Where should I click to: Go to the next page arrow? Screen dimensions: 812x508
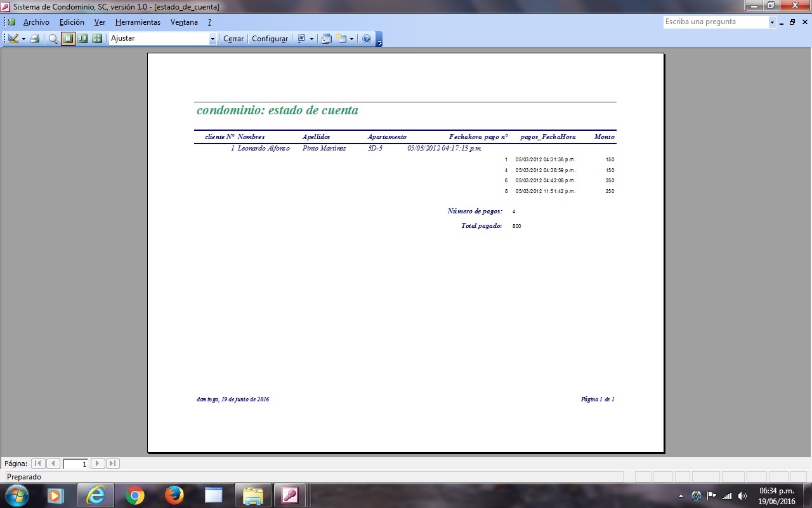[98, 464]
